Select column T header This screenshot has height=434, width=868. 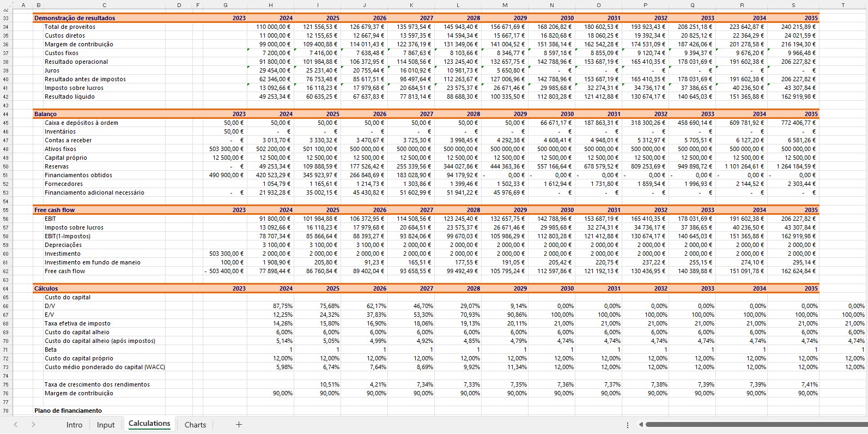(843, 5)
